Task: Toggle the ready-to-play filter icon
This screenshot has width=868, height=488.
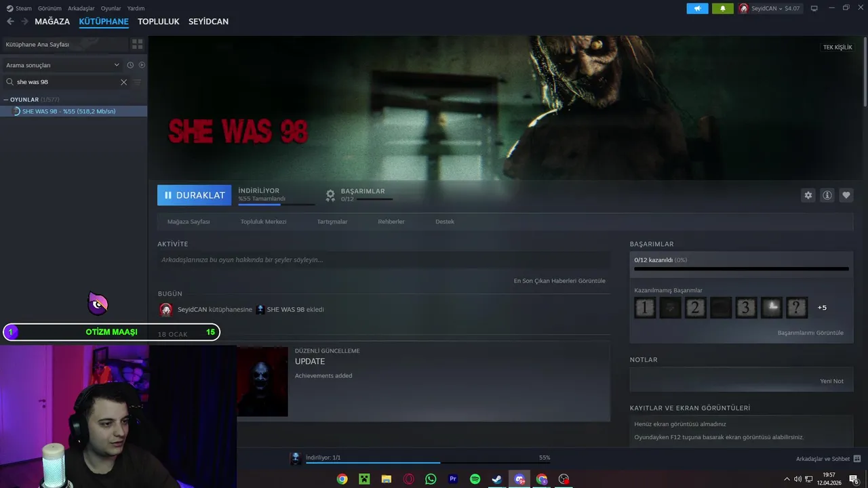Action: (142, 65)
